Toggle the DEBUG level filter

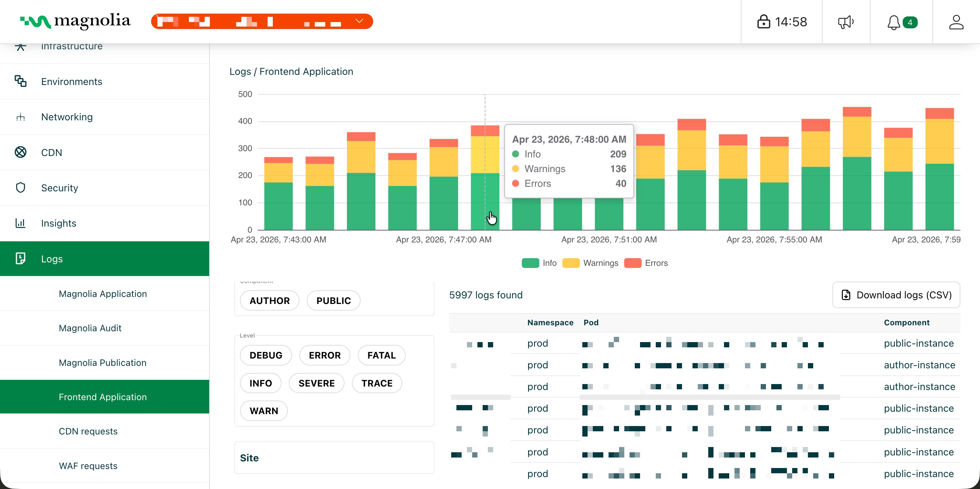(x=266, y=355)
